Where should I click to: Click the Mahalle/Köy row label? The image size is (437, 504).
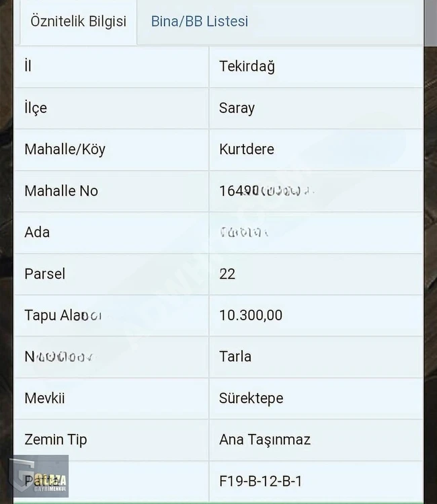(65, 149)
